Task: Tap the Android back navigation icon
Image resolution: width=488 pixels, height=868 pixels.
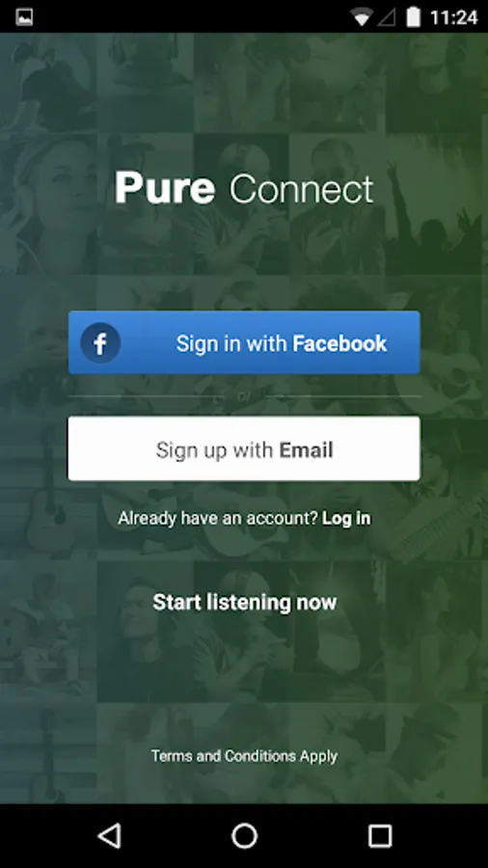Action: click(110, 836)
